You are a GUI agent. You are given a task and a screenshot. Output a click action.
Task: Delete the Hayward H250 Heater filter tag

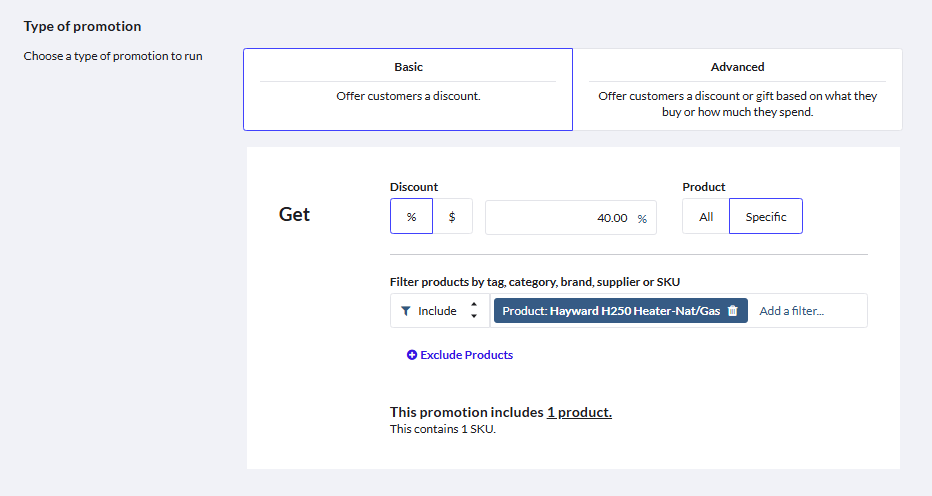coord(732,311)
